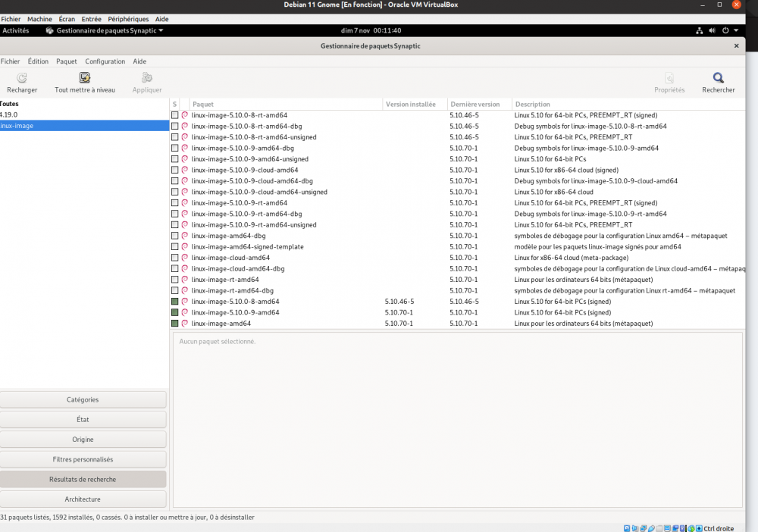Select the 4.19.0 search entry
The width and height of the screenshot is (758, 532).
point(9,114)
